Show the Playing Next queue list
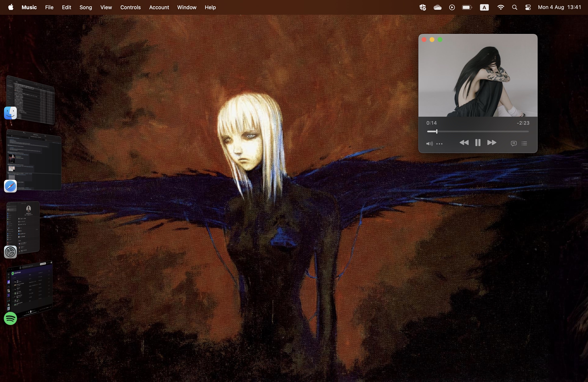 tap(524, 143)
